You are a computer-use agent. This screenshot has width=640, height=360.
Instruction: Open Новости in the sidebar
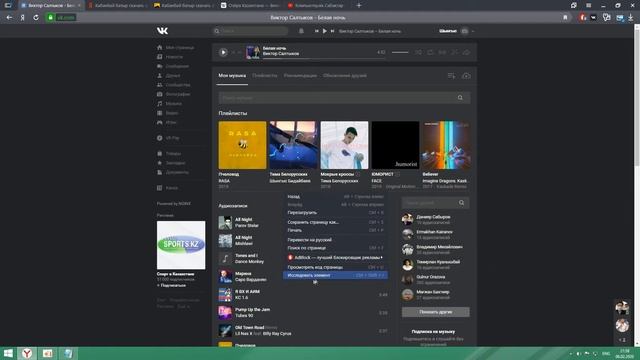pos(170,57)
